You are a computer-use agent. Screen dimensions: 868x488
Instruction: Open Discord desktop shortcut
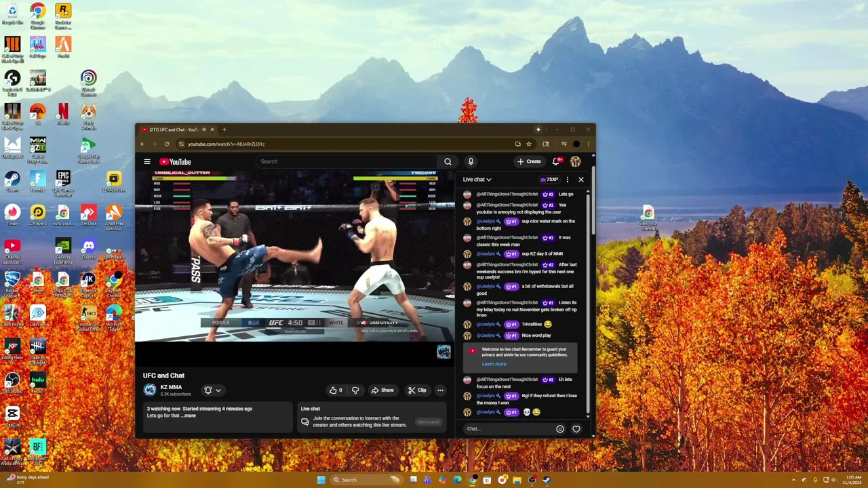[x=88, y=249]
